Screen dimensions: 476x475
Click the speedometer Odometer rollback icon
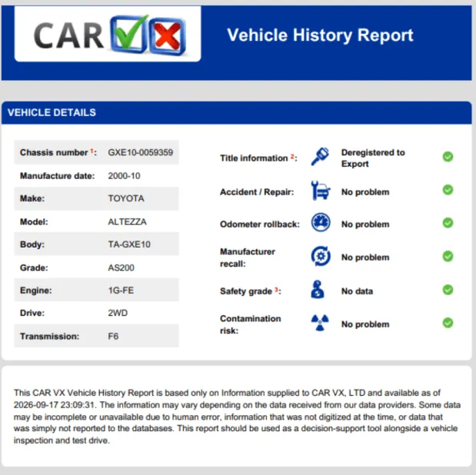pyautogui.click(x=321, y=222)
